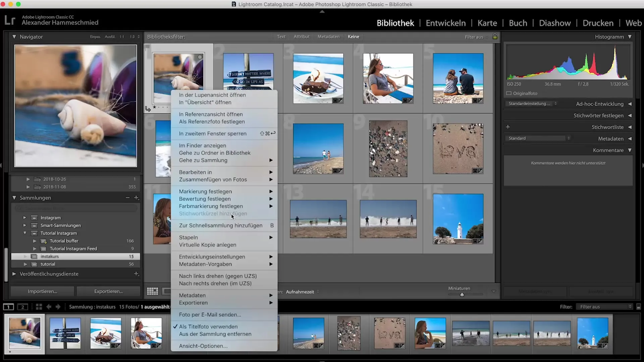The width and height of the screenshot is (644, 362).
Task: Select Tutorial Instagram Feed collection
Action: (x=75, y=249)
